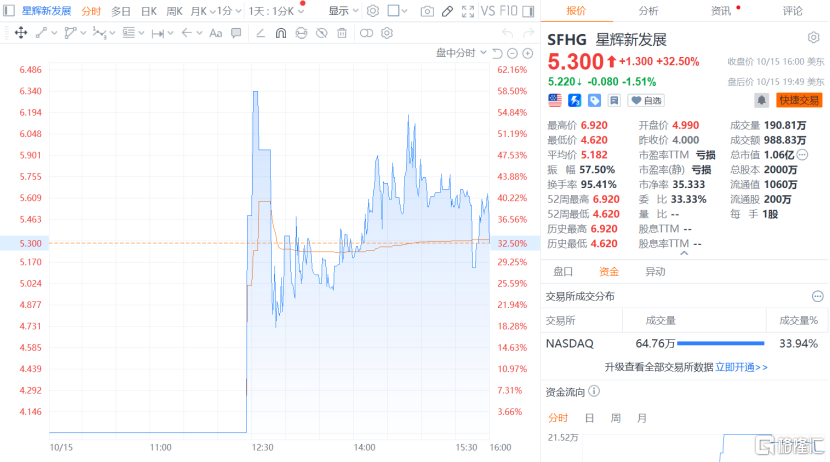Switch to the 异动 movement tab
Viewport: 830px width, 462px height.
(x=655, y=271)
